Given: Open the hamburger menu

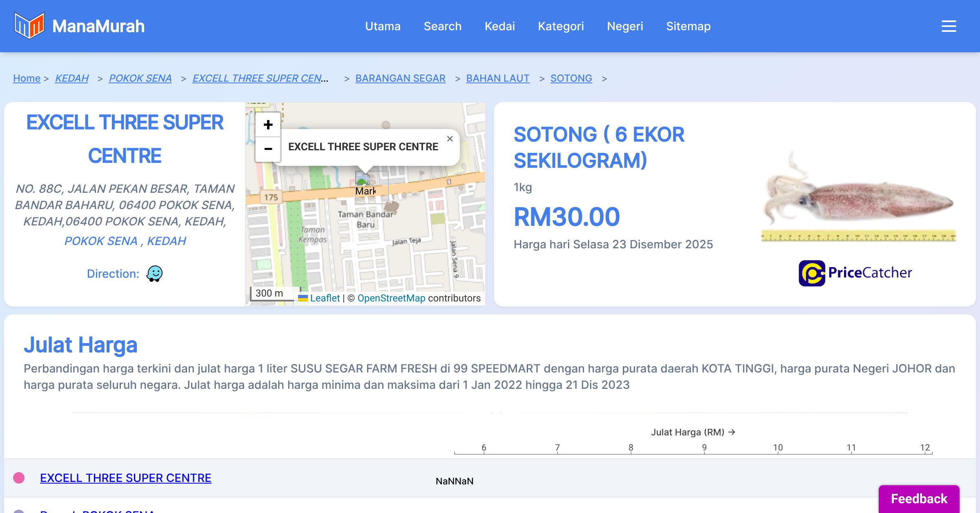Looking at the screenshot, I should pos(949,26).
